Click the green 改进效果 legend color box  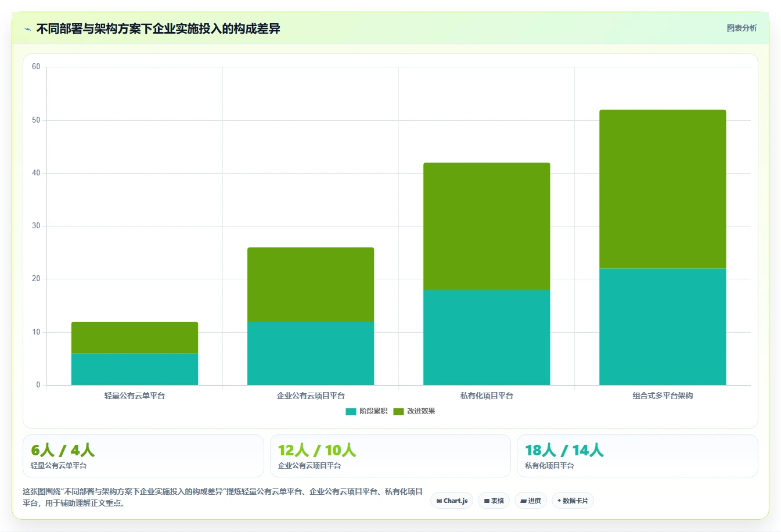(x=398, y=412)
